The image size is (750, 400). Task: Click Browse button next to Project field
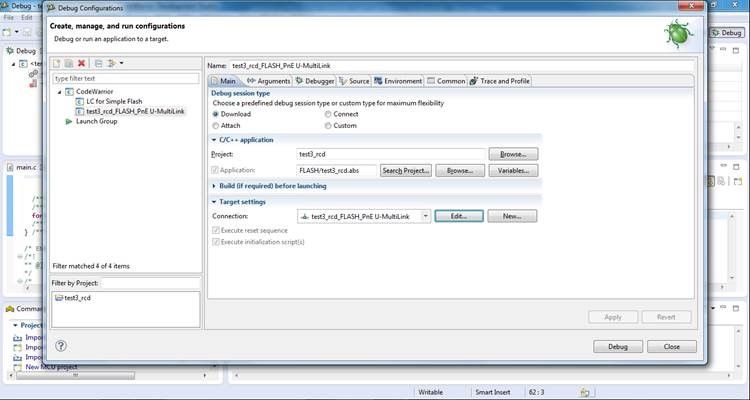point(513,155)
